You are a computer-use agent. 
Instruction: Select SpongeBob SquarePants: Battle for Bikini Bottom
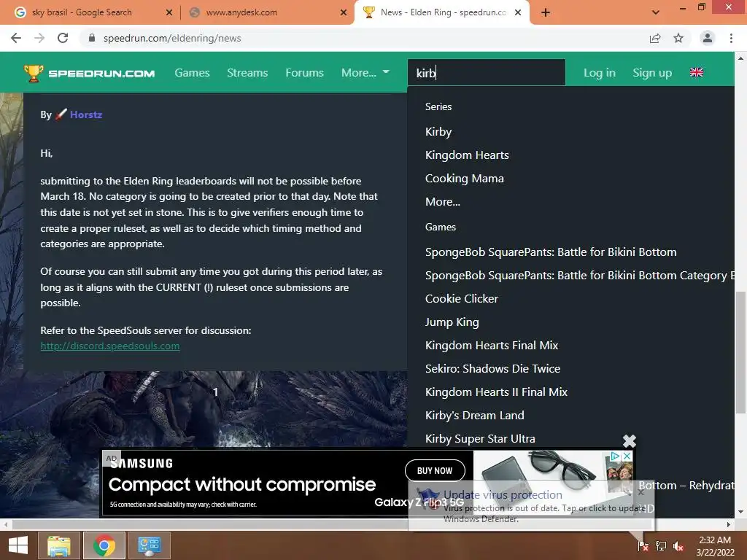click(x=551, y=252)
